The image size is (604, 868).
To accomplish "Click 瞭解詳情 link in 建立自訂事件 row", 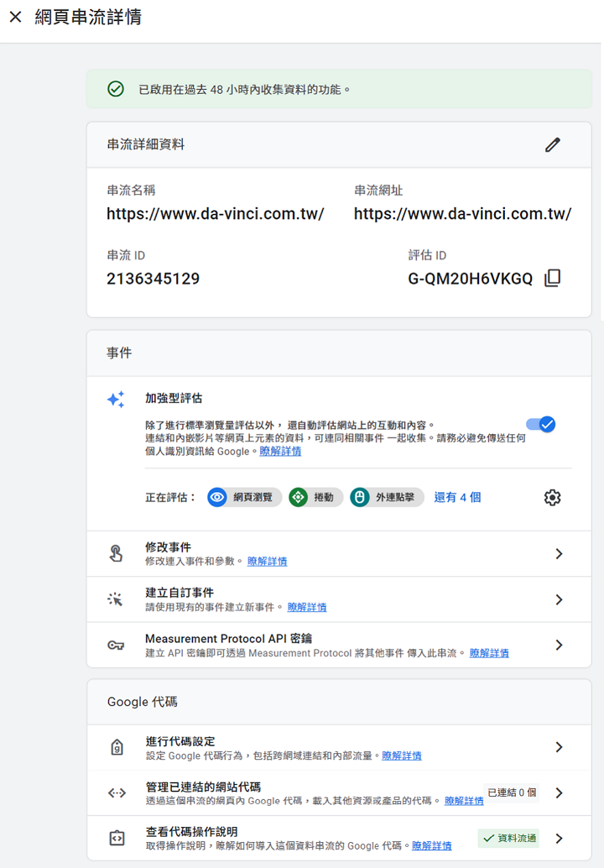I will coord(307,607).
